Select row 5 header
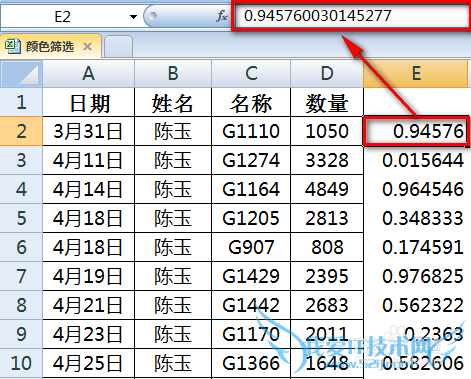 [21, 218]
